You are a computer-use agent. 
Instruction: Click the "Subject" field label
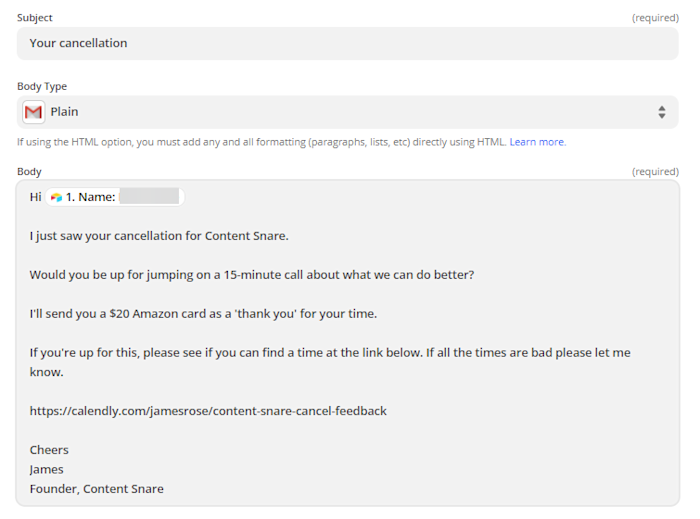[x=35, y=18]
